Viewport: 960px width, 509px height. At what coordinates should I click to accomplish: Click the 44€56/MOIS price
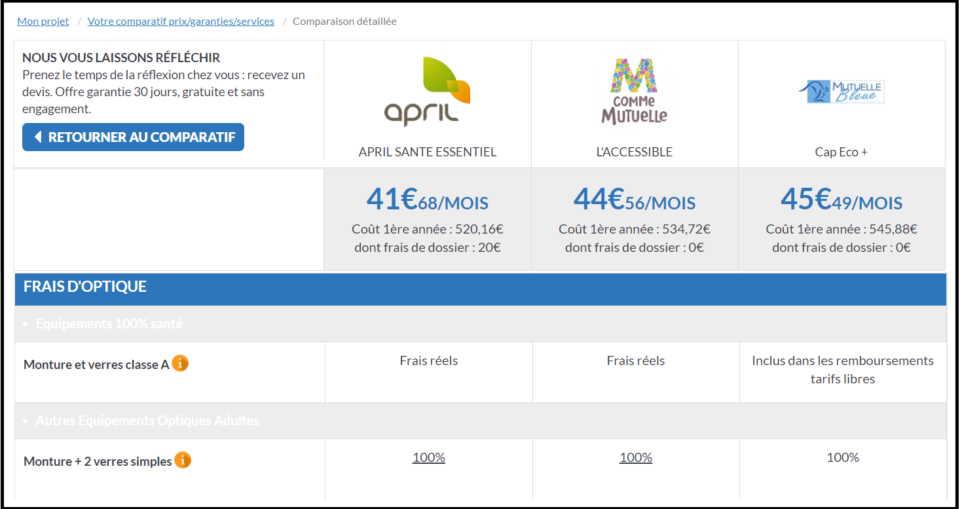pyautogui.click(x=634, y=199)
